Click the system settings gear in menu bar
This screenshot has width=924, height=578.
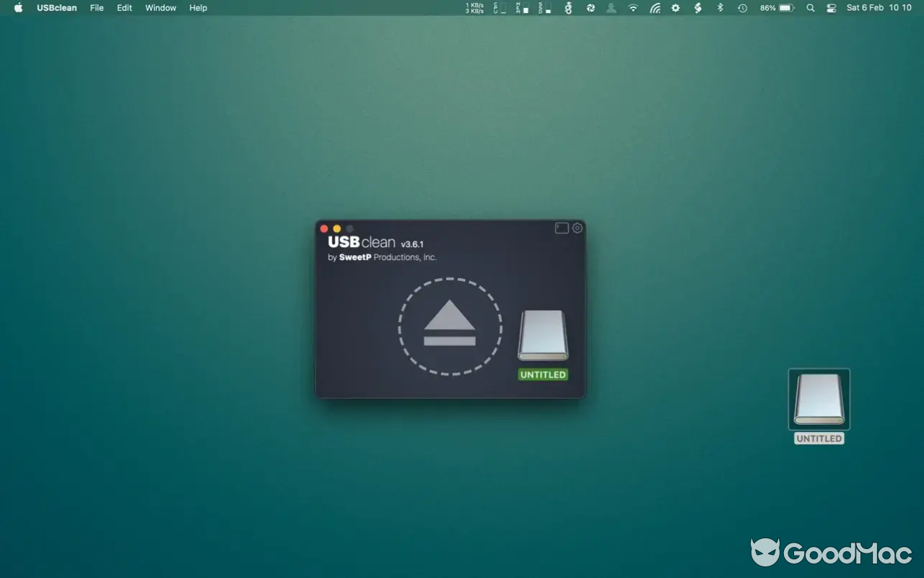[676, 8]
